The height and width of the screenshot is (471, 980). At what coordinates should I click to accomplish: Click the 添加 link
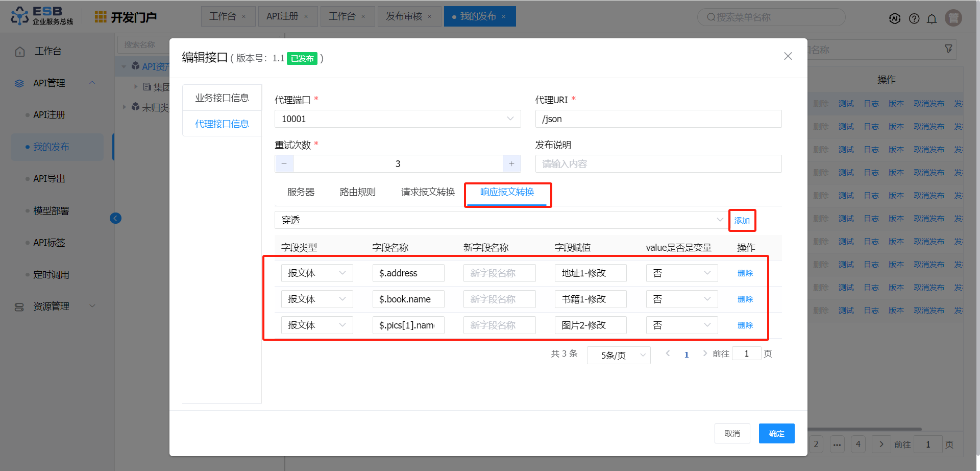point(742,221)
